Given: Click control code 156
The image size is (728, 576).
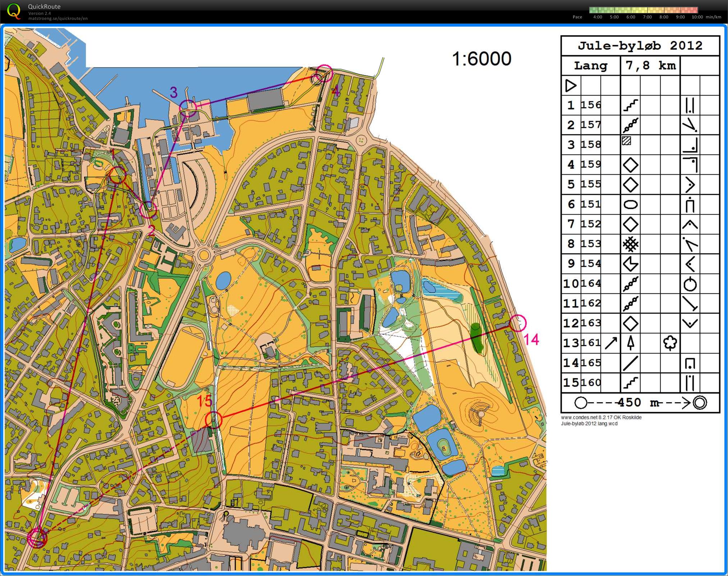Looking at the screenshot, I should point(591,105).
